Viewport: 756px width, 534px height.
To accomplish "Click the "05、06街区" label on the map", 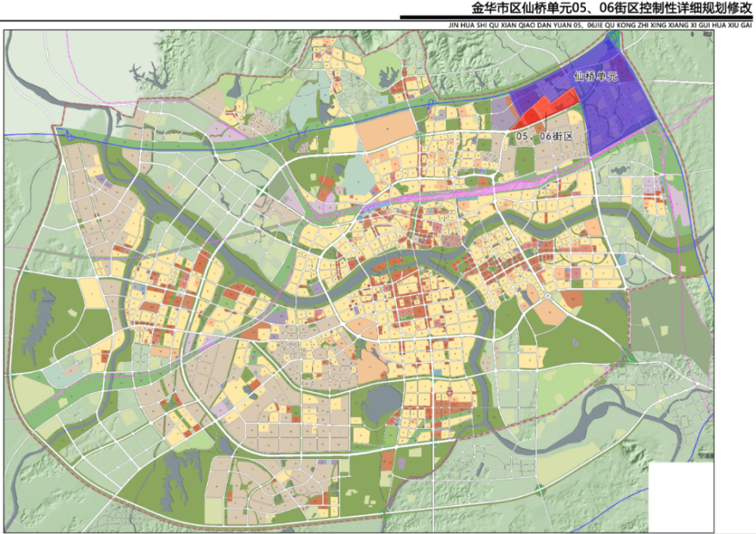I will point(544,136).
